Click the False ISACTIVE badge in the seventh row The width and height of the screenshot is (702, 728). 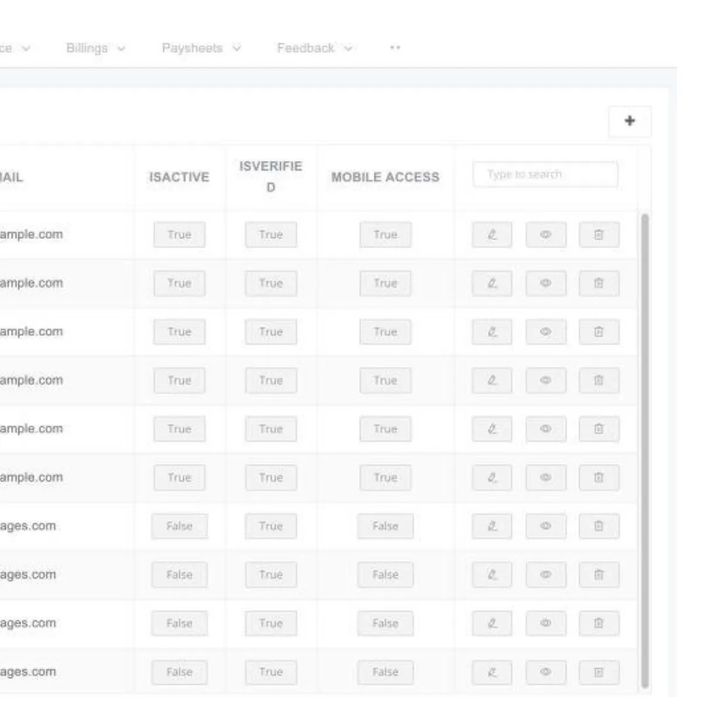[x=179, y=526]
